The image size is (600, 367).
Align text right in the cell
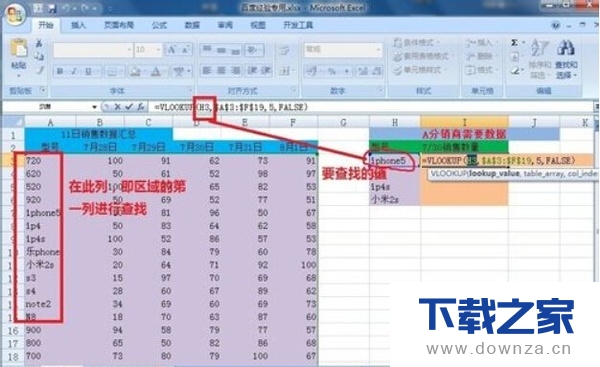click(235, 71)
